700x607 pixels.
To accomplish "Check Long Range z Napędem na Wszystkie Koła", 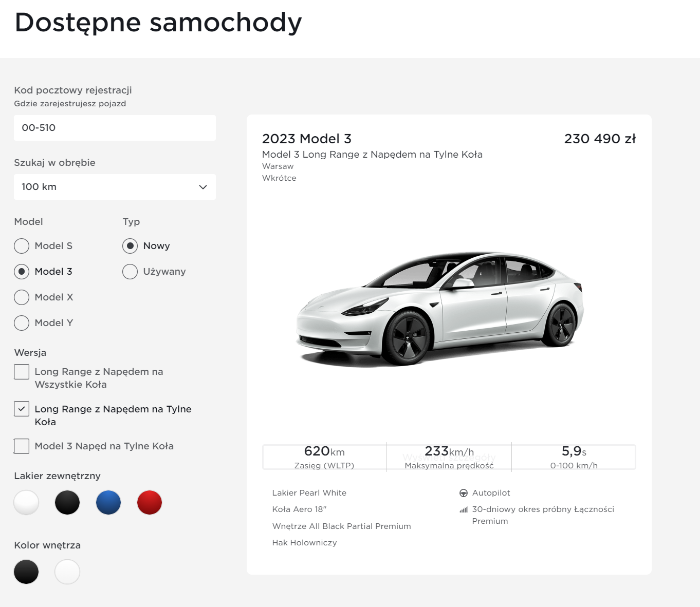I will (22, 372).
